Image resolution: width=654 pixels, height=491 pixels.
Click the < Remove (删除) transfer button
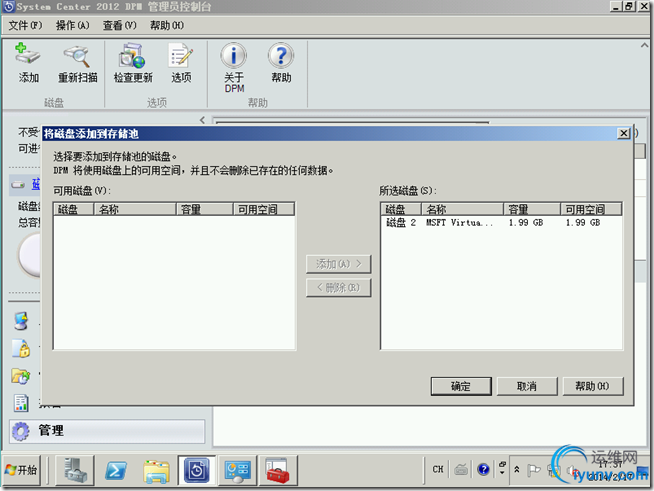tap(338, 287)
